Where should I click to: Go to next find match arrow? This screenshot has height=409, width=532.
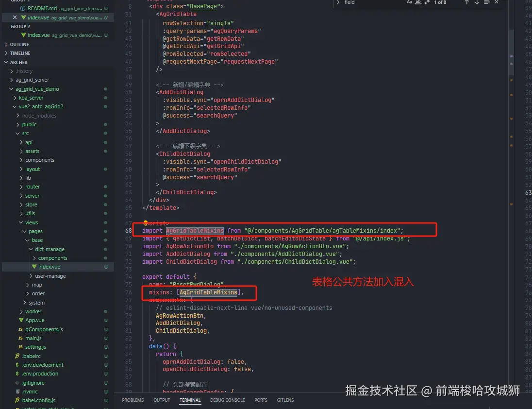(x=477, y=2)
